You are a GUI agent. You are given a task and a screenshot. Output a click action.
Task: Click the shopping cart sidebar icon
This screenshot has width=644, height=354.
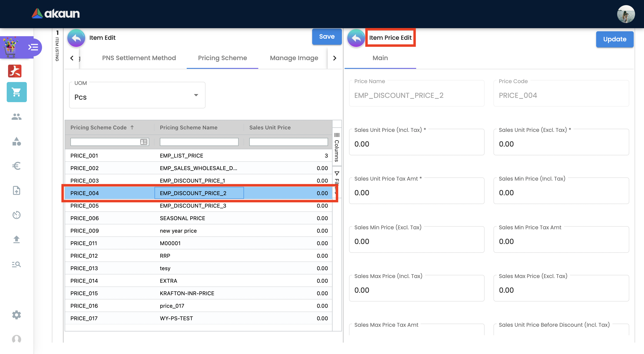coord(17,92)
